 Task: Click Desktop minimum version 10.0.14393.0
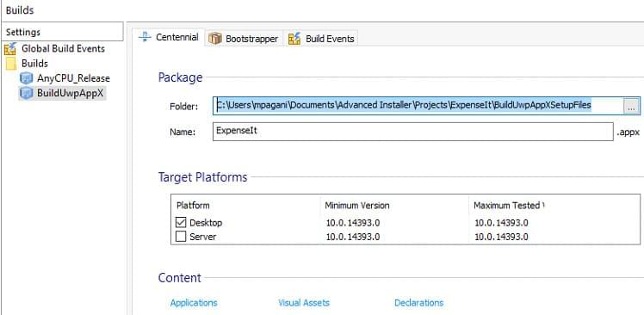click(x=353, y=223)
